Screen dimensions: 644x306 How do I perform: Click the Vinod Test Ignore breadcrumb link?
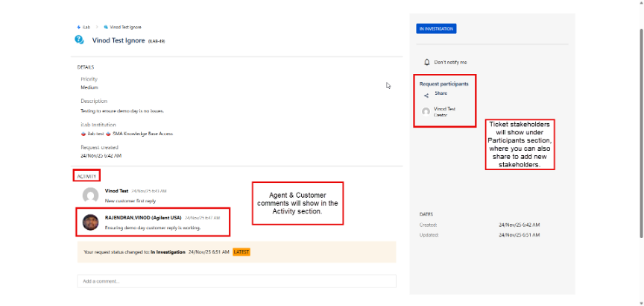[125, 27]
